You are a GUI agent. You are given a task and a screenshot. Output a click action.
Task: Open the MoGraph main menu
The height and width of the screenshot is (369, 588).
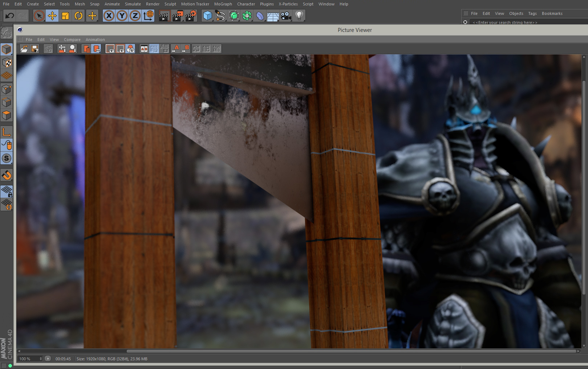pyautogui.click(x=223, y=4)
